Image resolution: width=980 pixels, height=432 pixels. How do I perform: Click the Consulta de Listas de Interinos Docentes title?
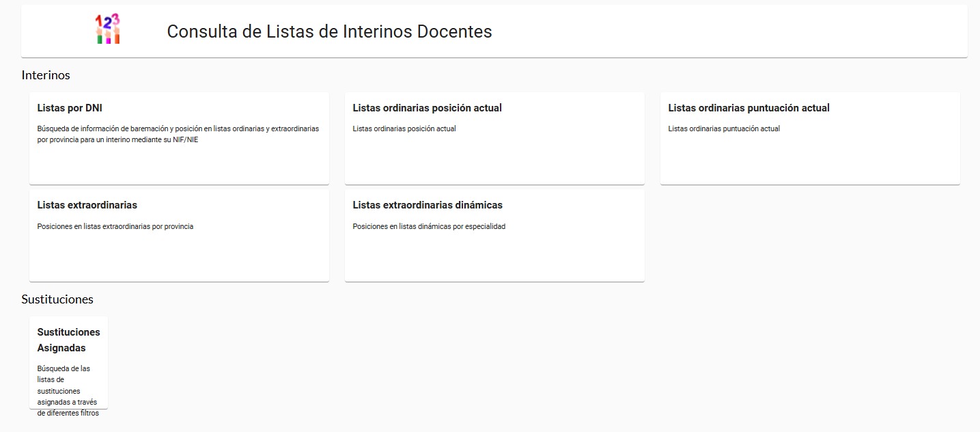tap(329, 31)
